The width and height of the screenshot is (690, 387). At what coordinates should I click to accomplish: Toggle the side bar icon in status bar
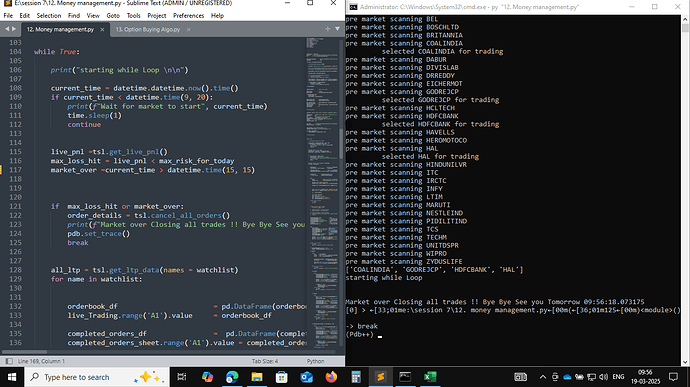pos(9,361)
